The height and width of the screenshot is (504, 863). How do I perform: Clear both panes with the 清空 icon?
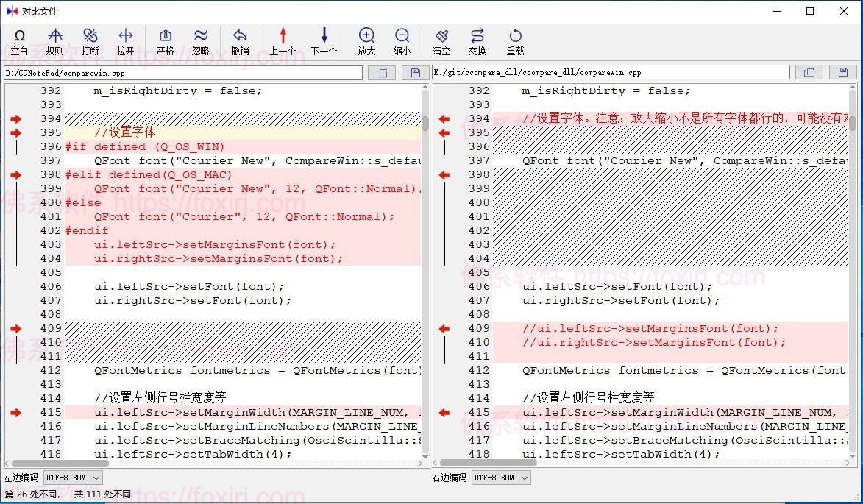[441, 40]
